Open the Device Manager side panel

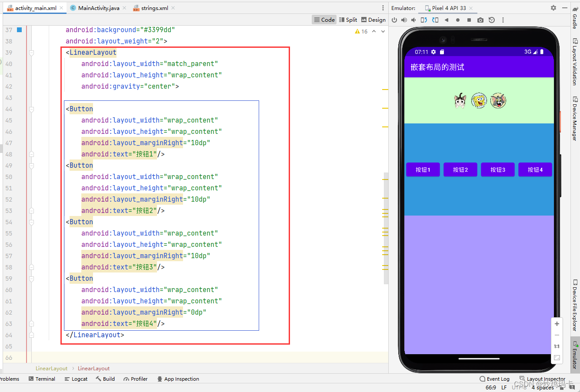tap(575, 118)
